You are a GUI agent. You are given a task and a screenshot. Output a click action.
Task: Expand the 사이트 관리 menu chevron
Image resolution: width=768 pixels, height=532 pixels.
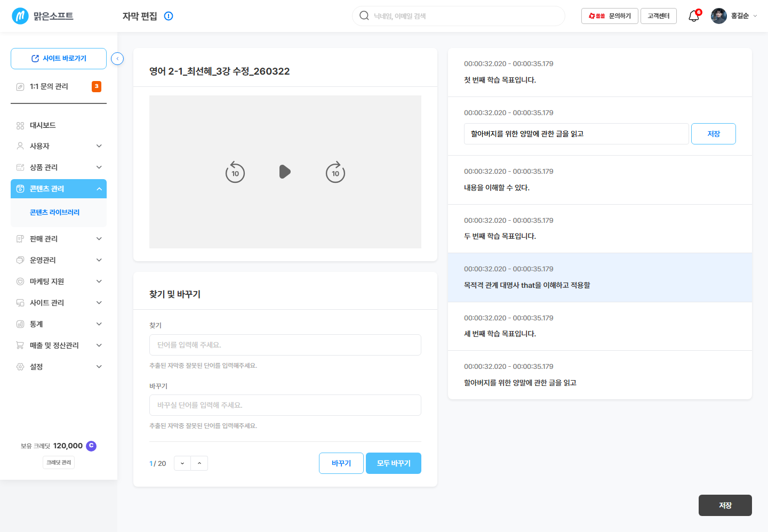point(99,303)
